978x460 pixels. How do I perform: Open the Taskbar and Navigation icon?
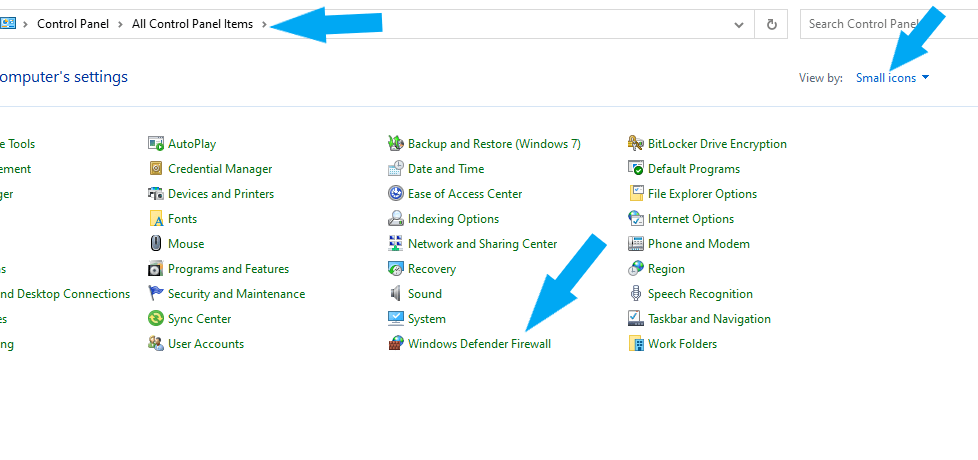[x=636, y=319]
